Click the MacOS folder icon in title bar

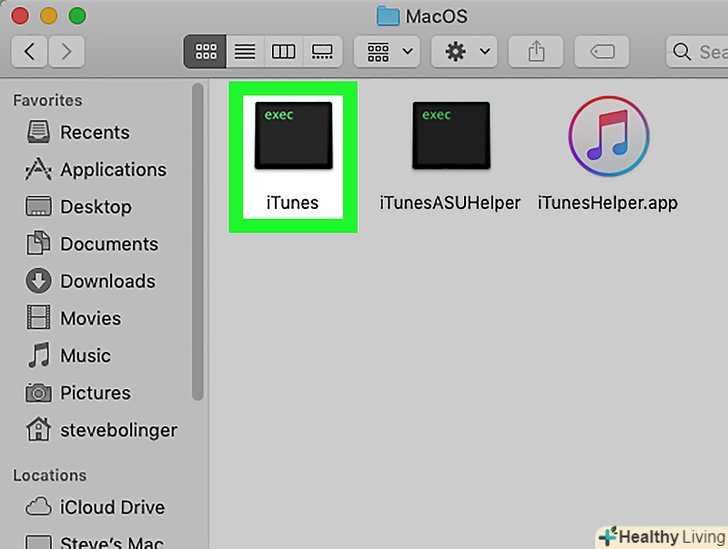[x=388, y=16]
